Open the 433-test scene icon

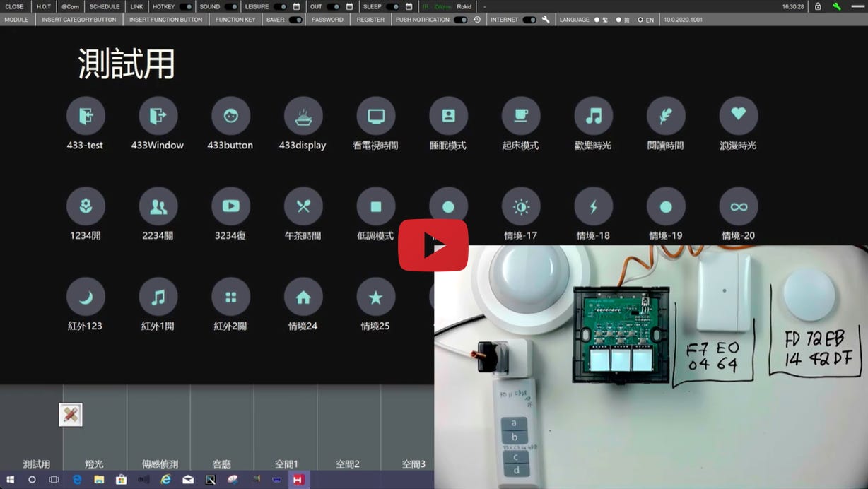86,116
